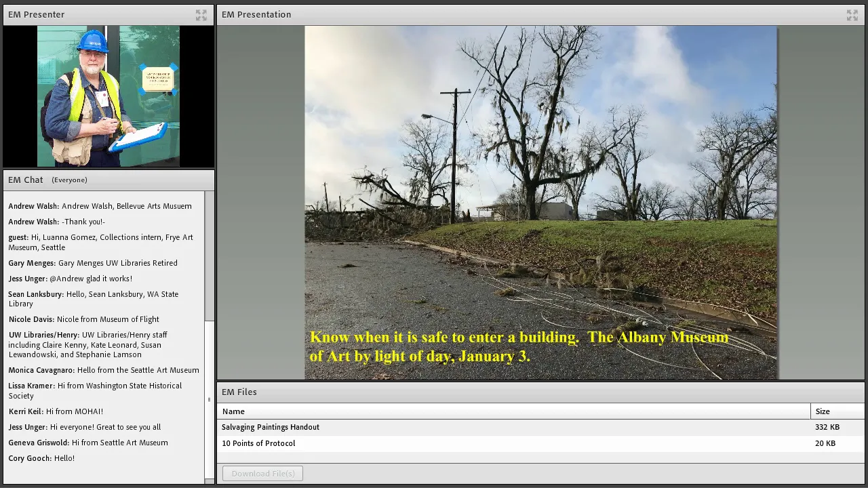Click Kerri Keil's MOHAI message

coord(56,411)
